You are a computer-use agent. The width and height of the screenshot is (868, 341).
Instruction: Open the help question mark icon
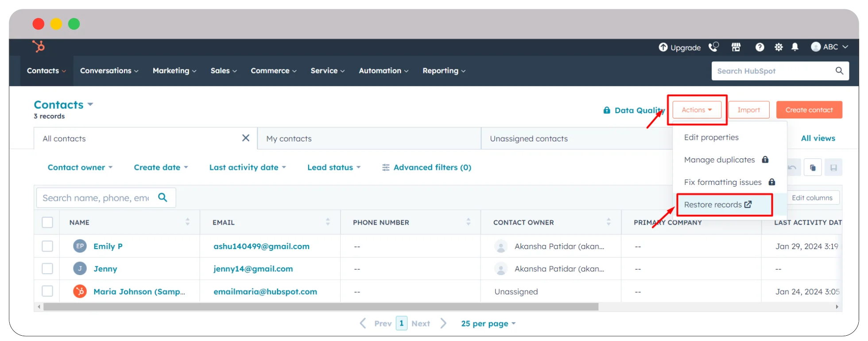coord(759,47)
